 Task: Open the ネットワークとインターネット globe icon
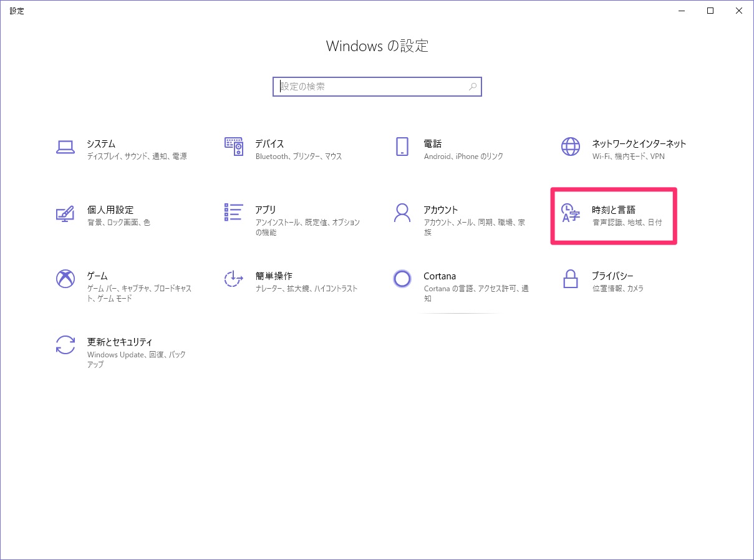point(570,147)
